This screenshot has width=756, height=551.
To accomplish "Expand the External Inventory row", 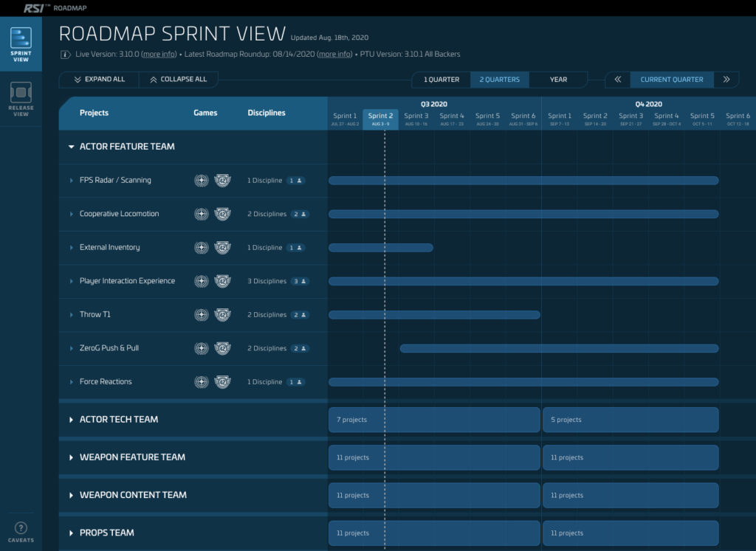I will click(72, 248).
